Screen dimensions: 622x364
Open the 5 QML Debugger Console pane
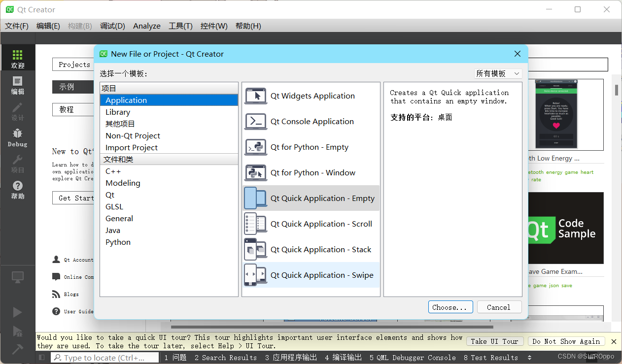(x=413, y=358)
